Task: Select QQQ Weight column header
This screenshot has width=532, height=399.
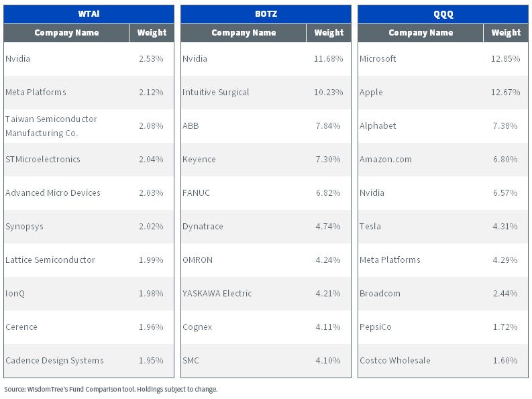Action: pyautogui.click(x=506, y=33)
